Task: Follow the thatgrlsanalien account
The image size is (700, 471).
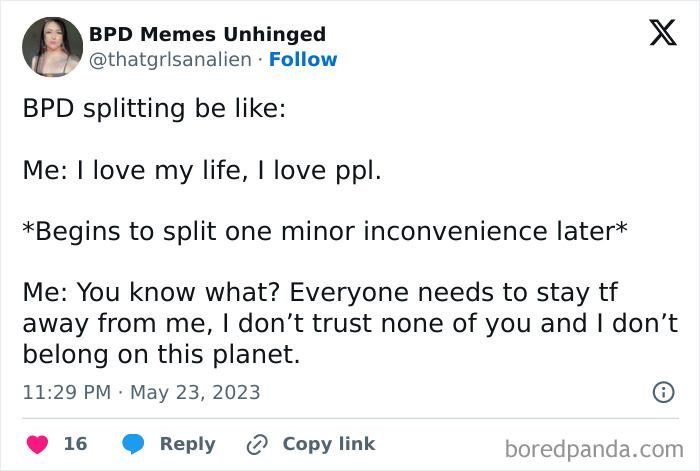Action: point(303,59)
